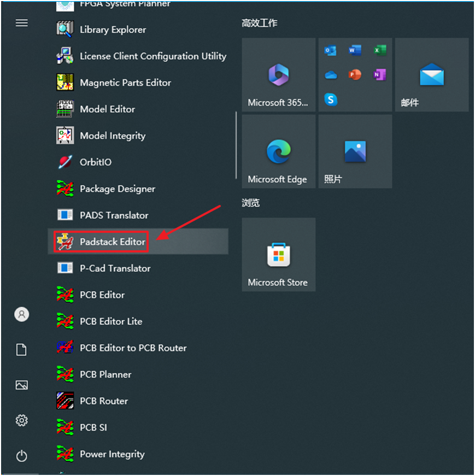475x476 pixels.
Task: Start the OrbitIO application
Action: point(96,162)
